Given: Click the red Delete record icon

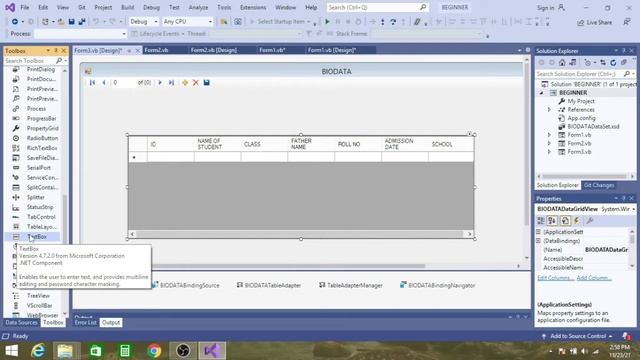Looking at the screenshot, I should pos(196,82).
